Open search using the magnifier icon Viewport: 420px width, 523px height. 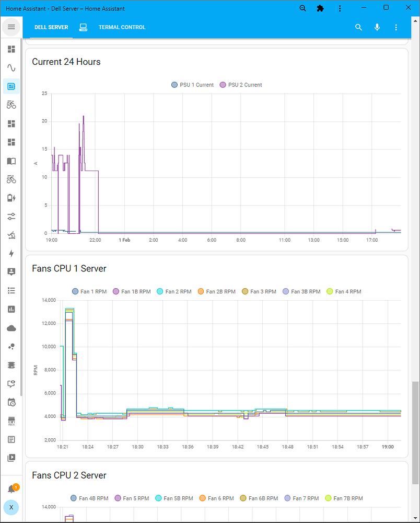click(x=358, y=27)
